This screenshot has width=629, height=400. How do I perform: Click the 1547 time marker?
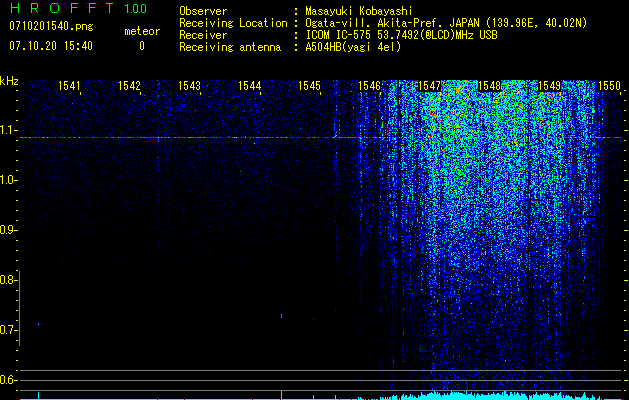[429, 85]
